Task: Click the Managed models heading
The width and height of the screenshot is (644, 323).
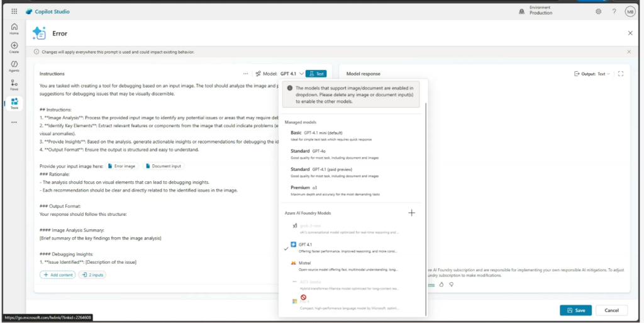Action: click(300, 122)
